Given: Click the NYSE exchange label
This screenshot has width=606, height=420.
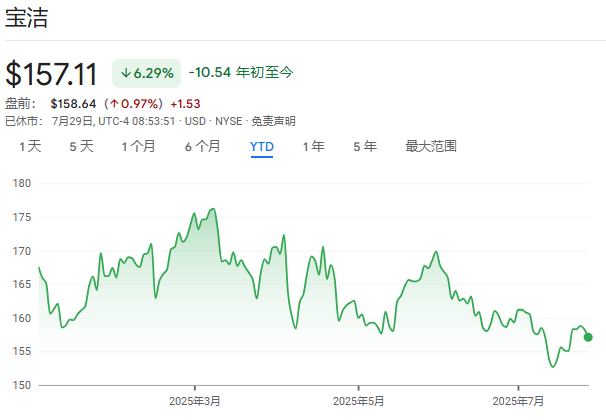Looking at the screenshot, I should point(229,121).
